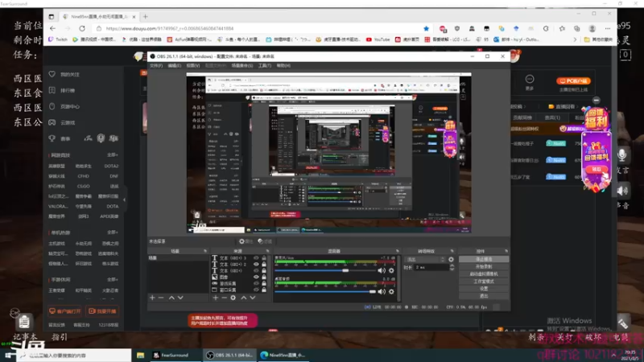Add a new source in OBS
The width and height of the screenshot is (644, 362).
click(216, 298)
